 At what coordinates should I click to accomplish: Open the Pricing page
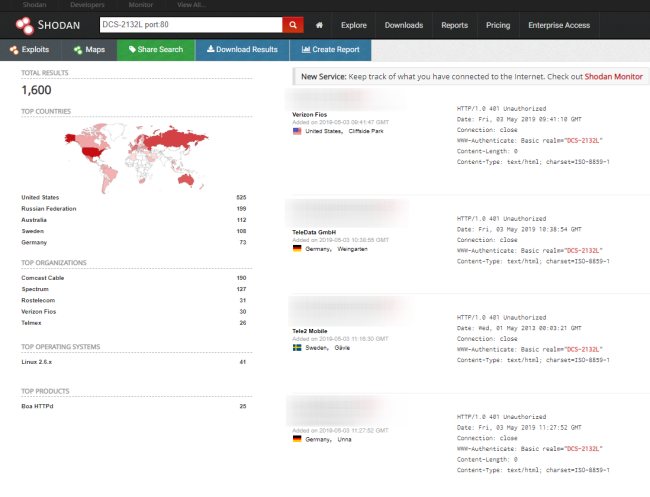[x=498, y=25]
